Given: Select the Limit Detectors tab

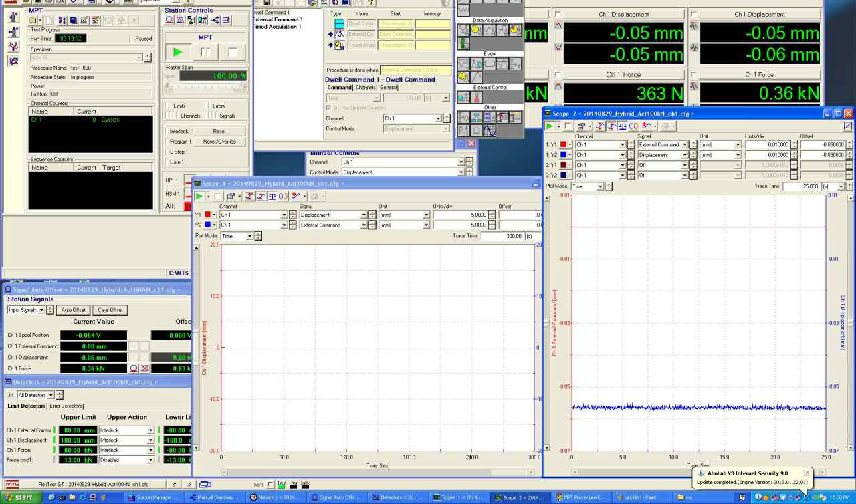Looking at the screenshot, I should click(x=27, y=406).
